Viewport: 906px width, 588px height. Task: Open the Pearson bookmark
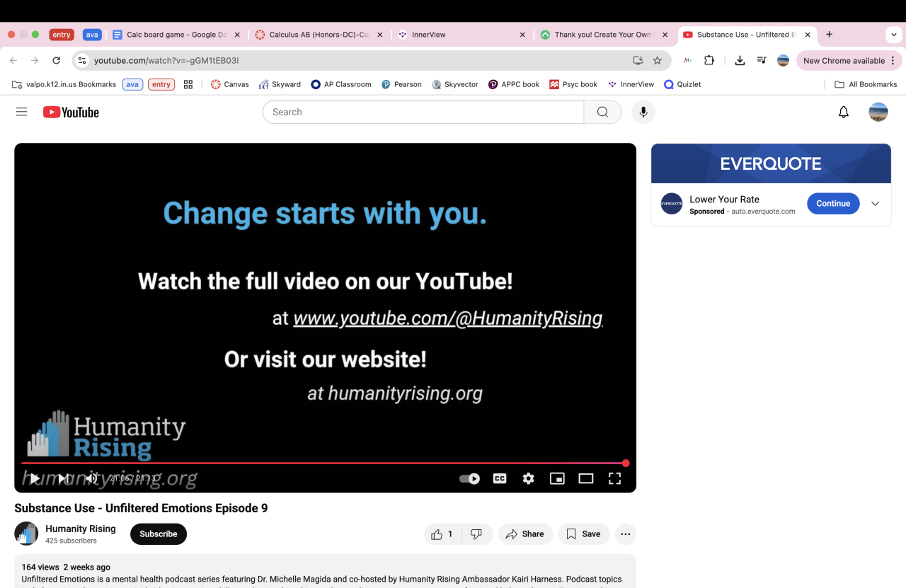click(401, 84)
